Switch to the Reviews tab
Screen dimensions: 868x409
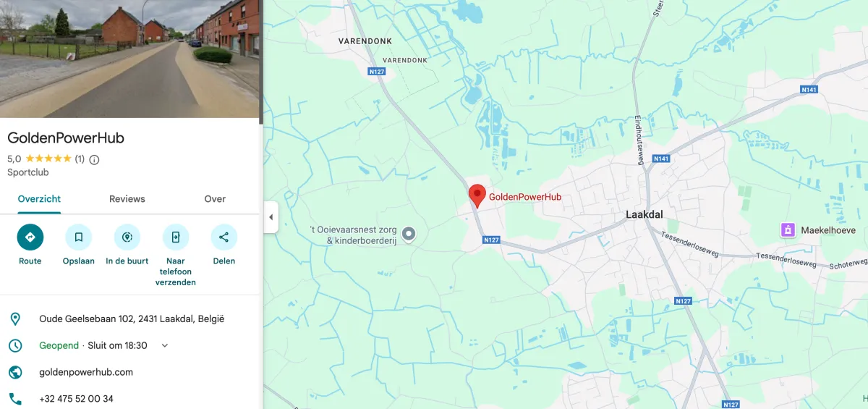tap(127, 199)
